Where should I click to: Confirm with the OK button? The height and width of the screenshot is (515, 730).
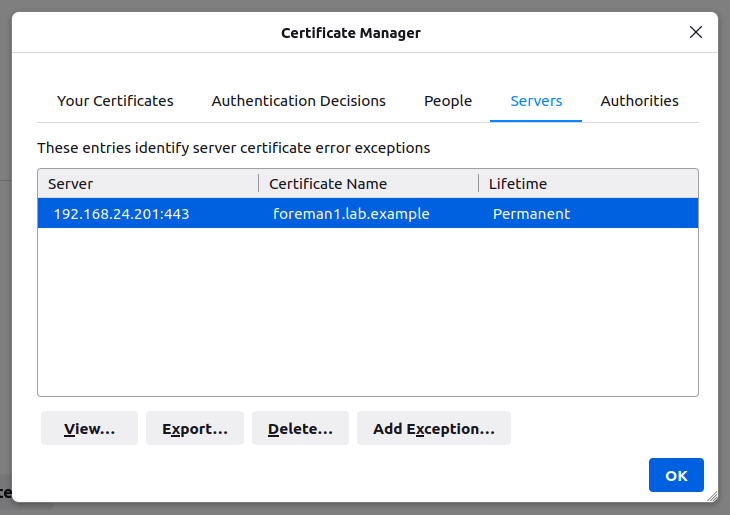[676, 476]
